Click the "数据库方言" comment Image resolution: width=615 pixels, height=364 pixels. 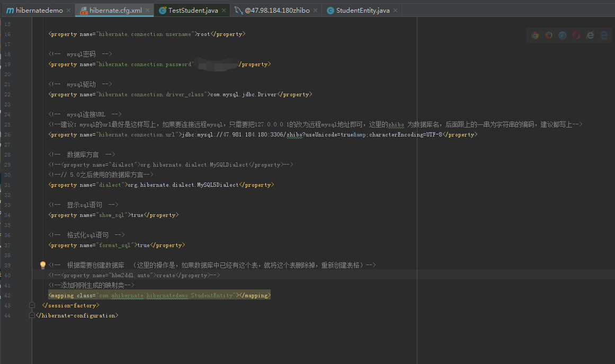[x=82, y=155]
